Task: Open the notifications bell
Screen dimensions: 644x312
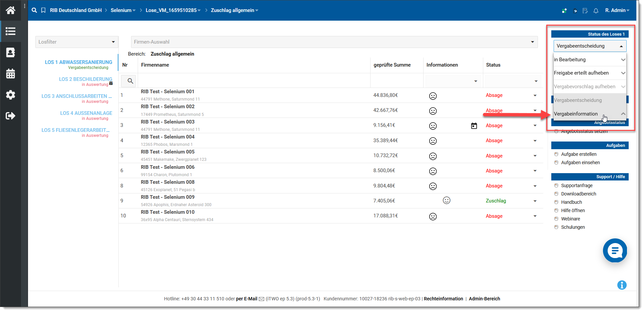Action: [x=596, y=11]
